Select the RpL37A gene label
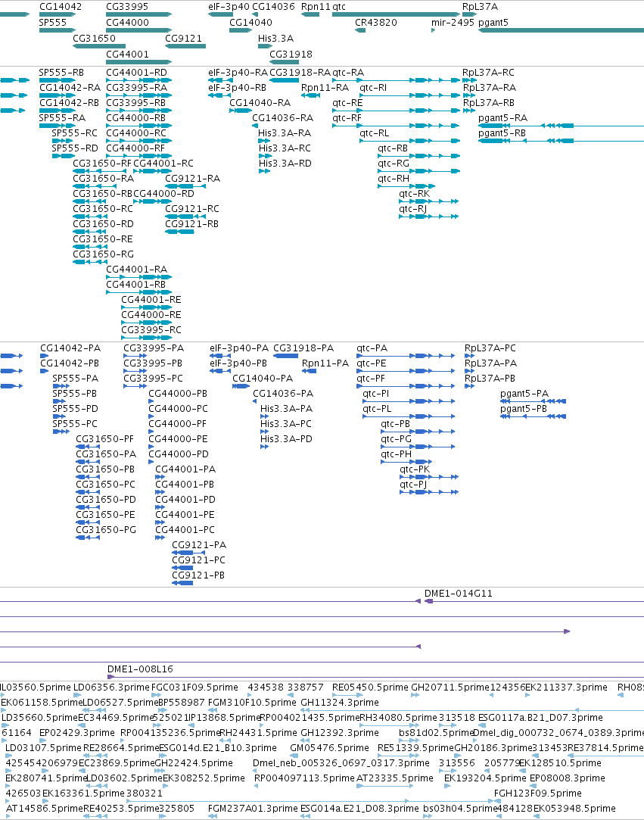Viewport: 644px width, 820px height. pyautogui.click(x=480, y=7)
